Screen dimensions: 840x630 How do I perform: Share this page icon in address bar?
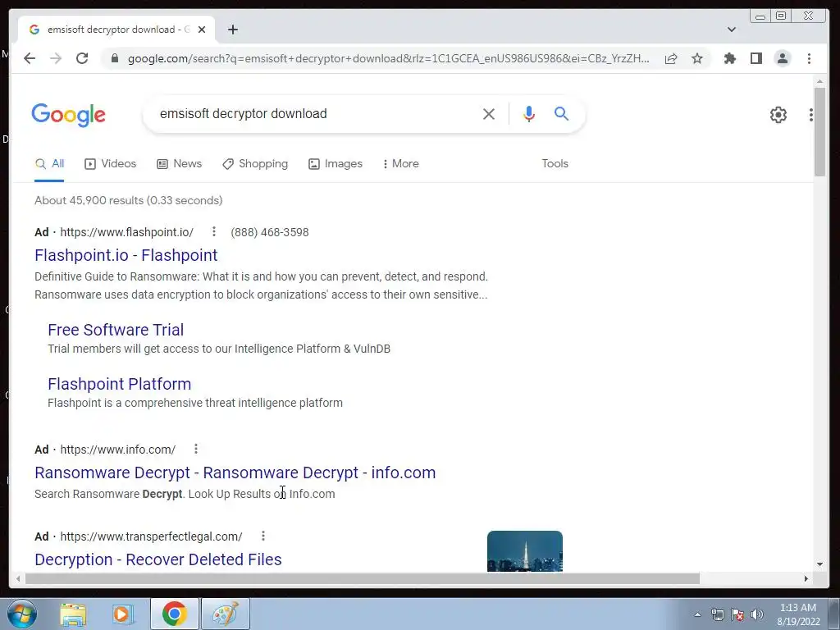tap(671, 58)
